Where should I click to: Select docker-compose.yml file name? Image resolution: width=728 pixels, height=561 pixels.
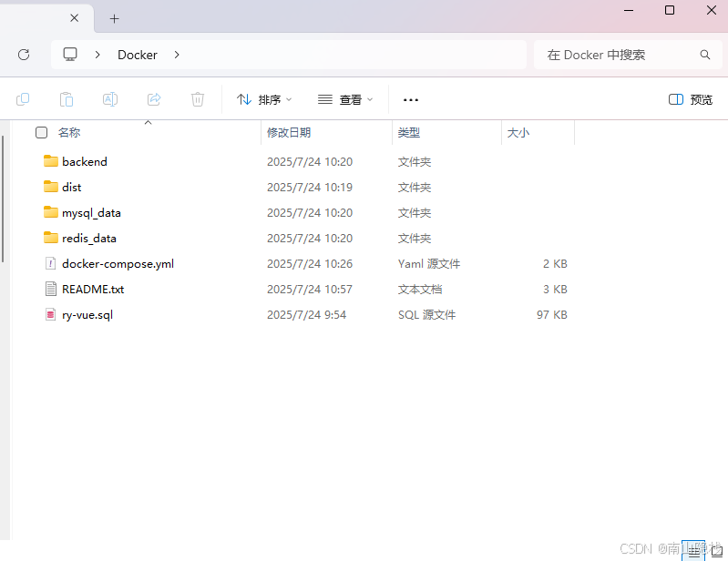(x=118, y=263)
